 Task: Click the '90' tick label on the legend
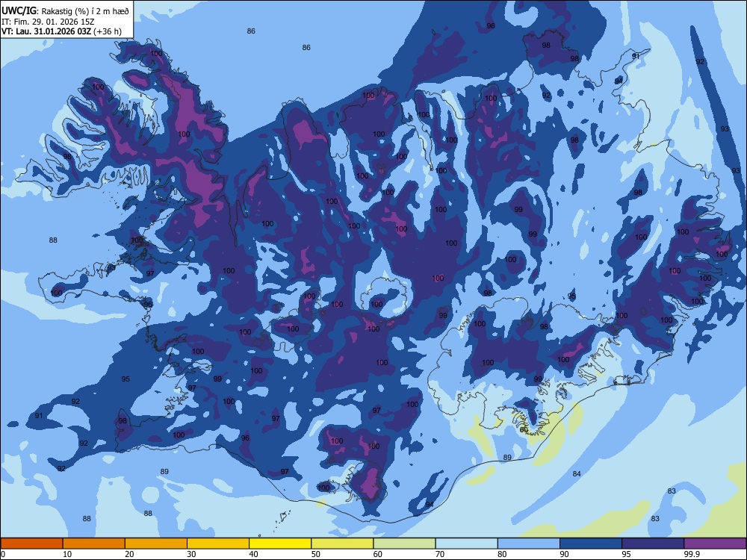coord(565,554)
